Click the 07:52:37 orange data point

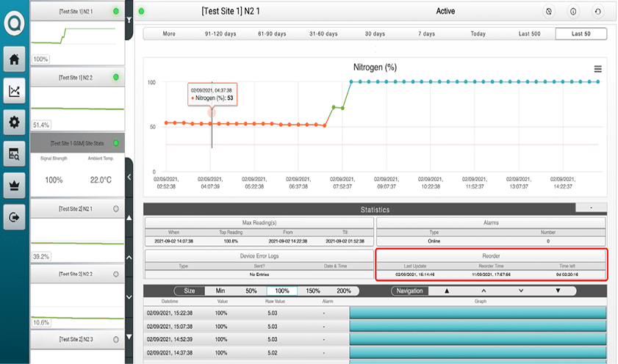click(325, 125)
